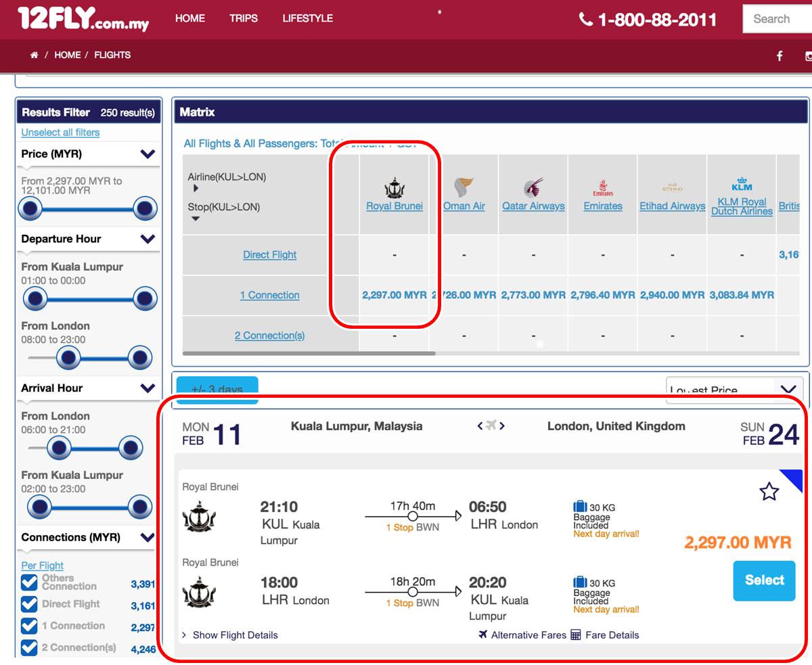The height and width of the screenshot is (665, 812).
Task: Click the Kuala Lumpur departure hour start handle
Action: coord(35,298)
